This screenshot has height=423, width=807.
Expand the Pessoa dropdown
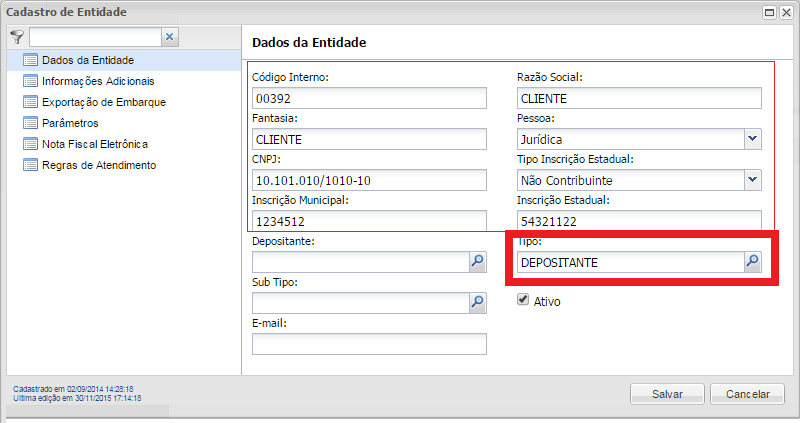click(x=753, y=139)
